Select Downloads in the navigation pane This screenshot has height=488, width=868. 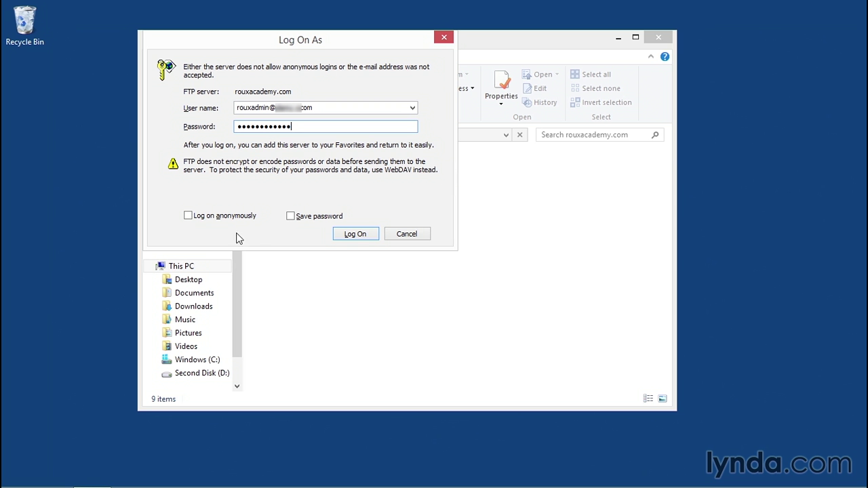tap(193, 306)
